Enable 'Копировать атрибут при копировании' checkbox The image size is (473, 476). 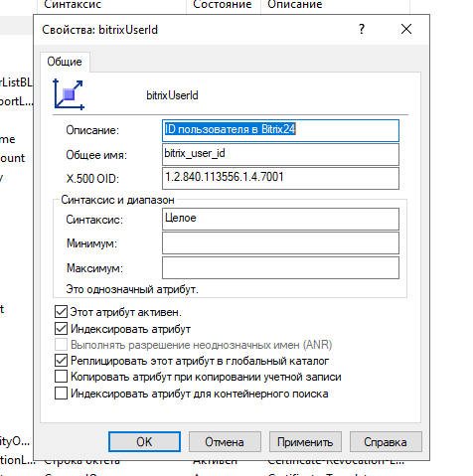61,377
